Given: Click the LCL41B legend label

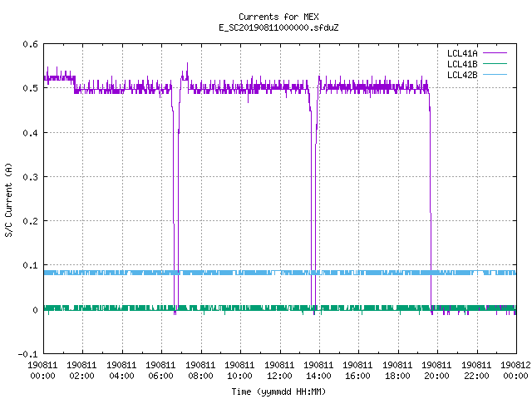Looking at the screenshot, I should click(x=462, y=64).
